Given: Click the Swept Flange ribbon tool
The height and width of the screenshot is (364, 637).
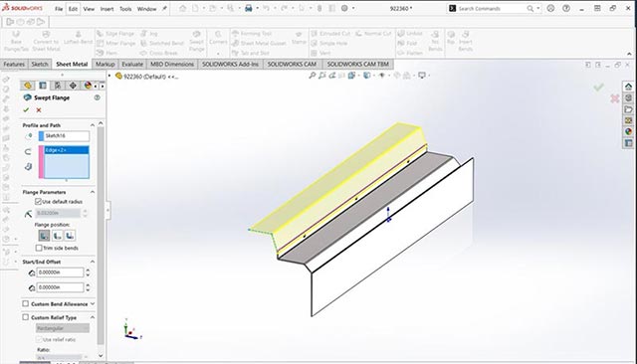Looking at the screenshot, I should click(x=197, y=42).
